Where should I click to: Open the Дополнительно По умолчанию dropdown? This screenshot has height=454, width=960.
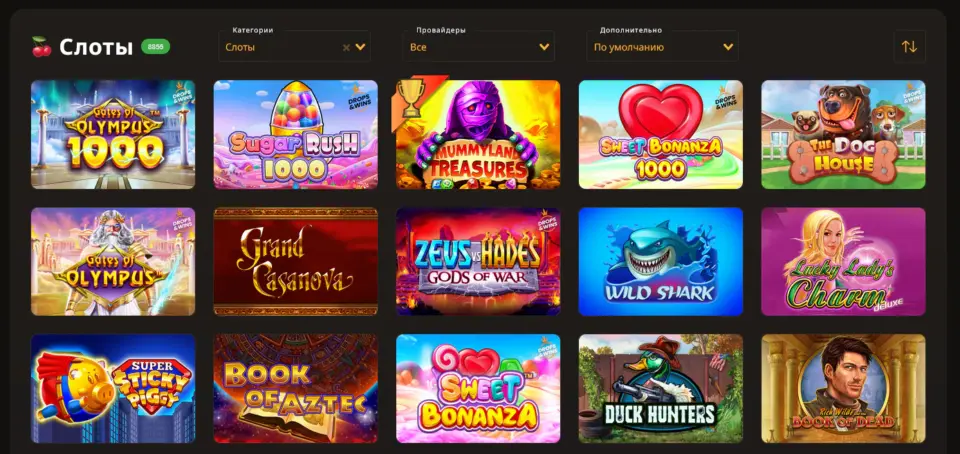pos(662,47)
